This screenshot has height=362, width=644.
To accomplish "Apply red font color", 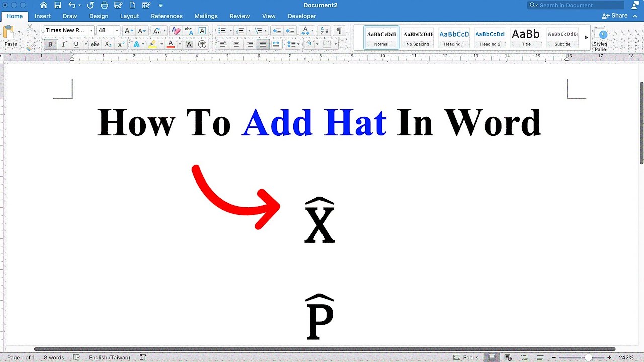I will coord(170,45).
